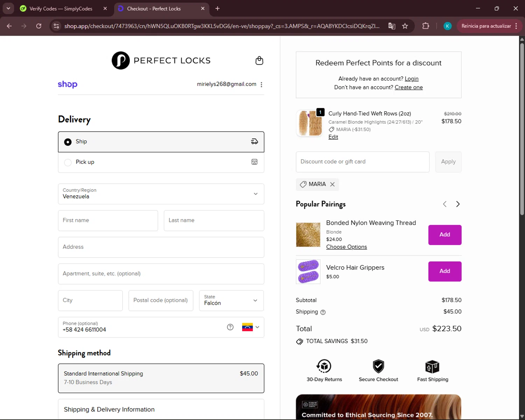Click the Discount code or gift card field
The width and height of the screenshot is (525, 420).
[x=363, y=162]
